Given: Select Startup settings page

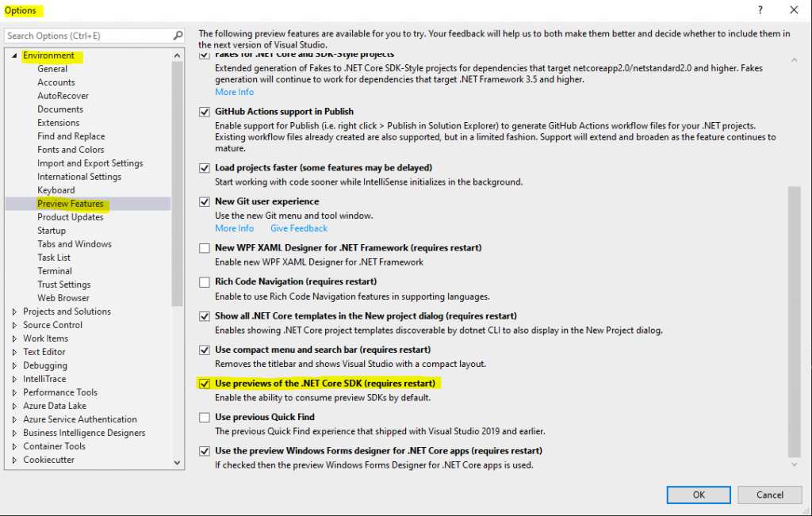Looking at the screenshot, I should pos(52,231).
